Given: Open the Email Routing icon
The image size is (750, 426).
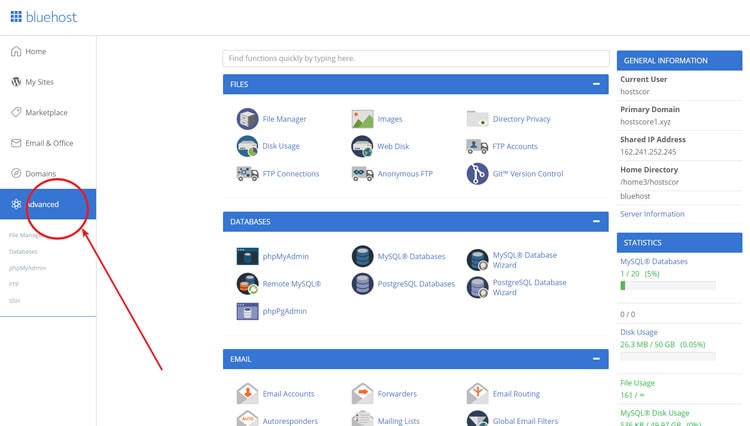Looking at the screenshot, I should (x=477, y=393).
